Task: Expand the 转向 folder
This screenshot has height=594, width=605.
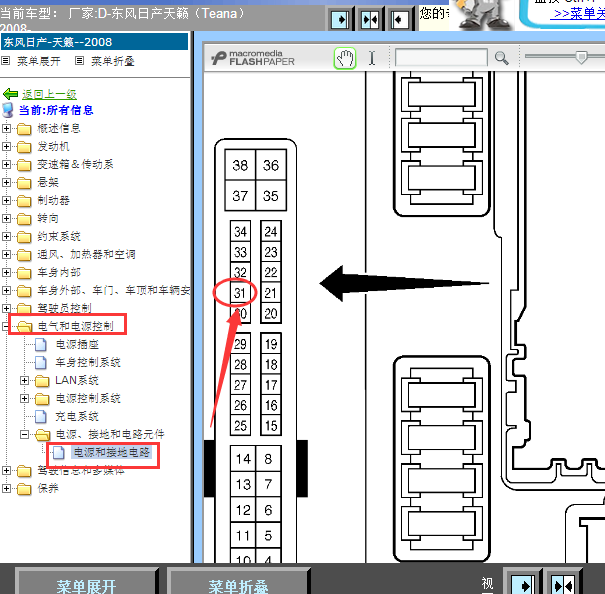Action: (x=6, y=218)
